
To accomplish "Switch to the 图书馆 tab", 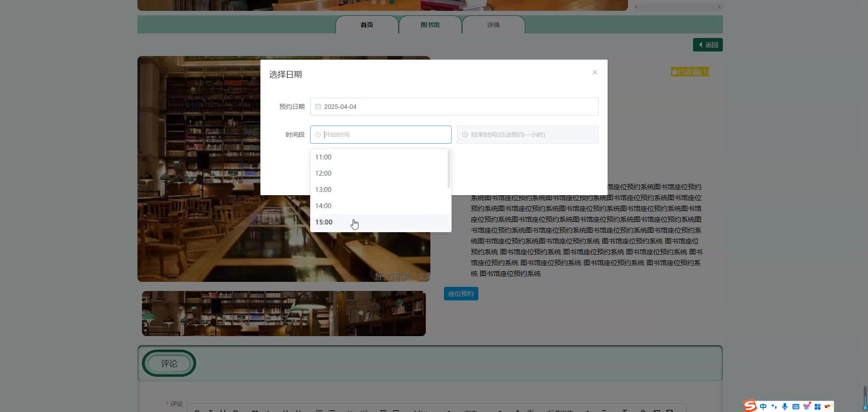I will [x=430, y=25].
